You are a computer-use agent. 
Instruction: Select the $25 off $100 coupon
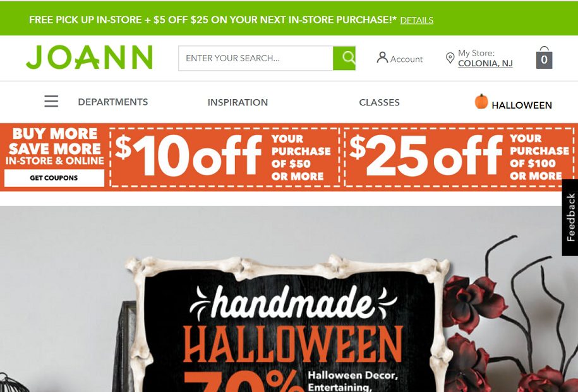tap(459, 157)
